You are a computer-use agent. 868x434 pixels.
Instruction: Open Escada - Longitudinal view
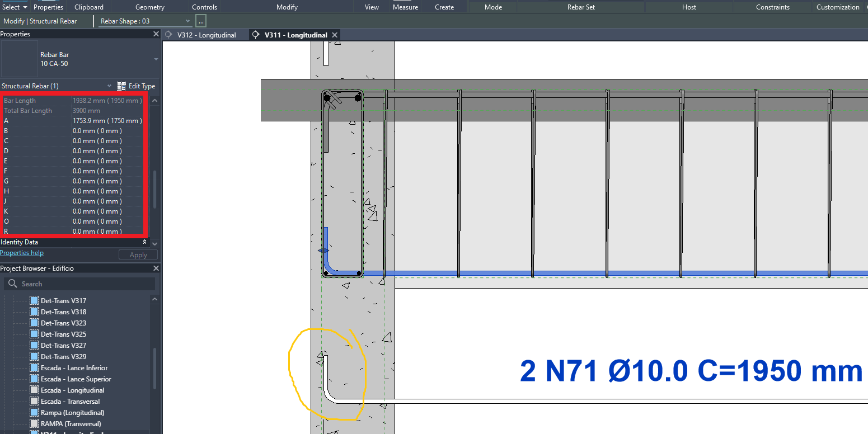[x=72, y=390]
